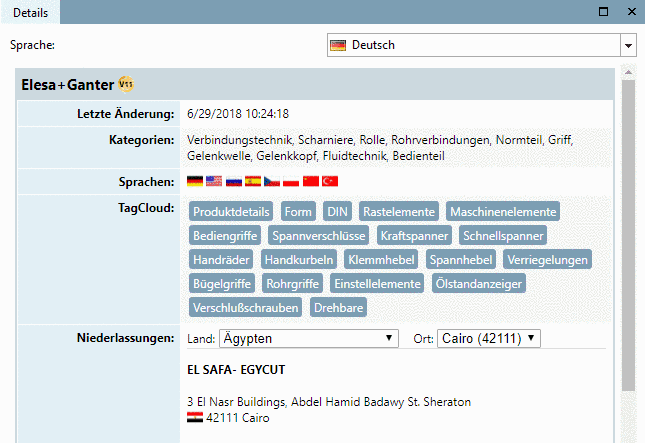The image size is (645, 443).
Task: Click the Kategorien label
Action: point(142,140)
